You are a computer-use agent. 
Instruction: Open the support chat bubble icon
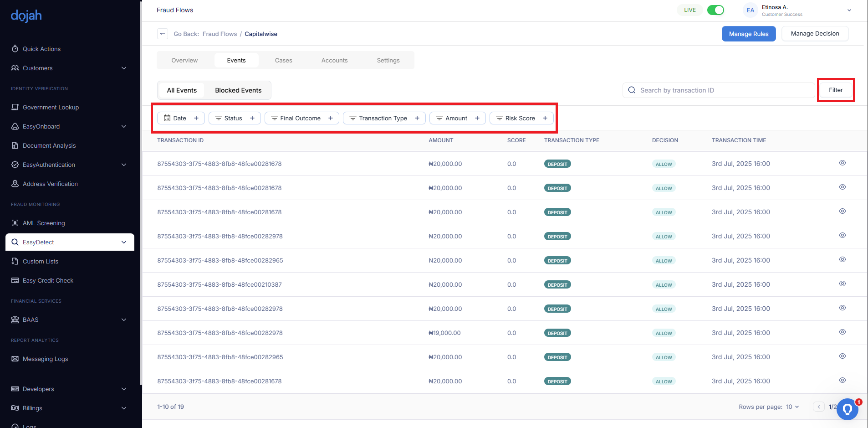847,409
